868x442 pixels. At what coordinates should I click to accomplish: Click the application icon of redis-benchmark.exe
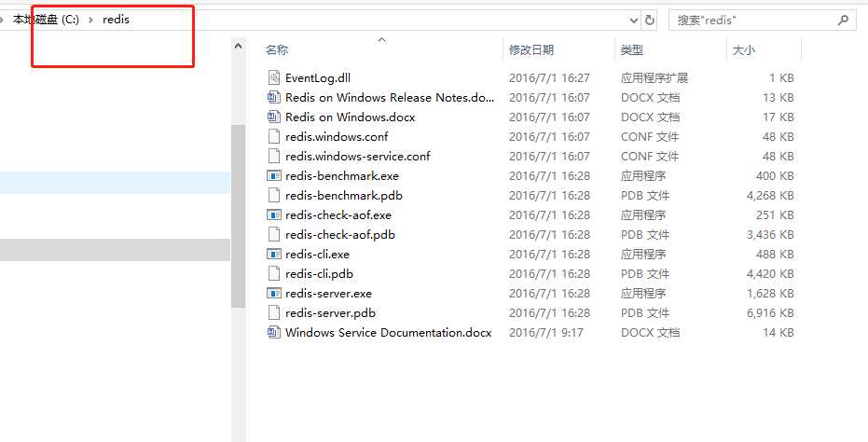274,175
